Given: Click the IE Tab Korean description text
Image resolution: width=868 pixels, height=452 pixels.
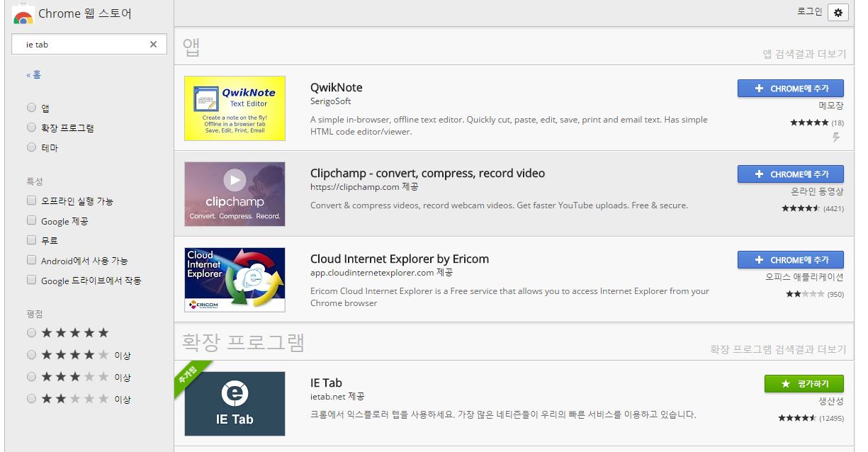Looking at the screenshot, I should 503,414.
